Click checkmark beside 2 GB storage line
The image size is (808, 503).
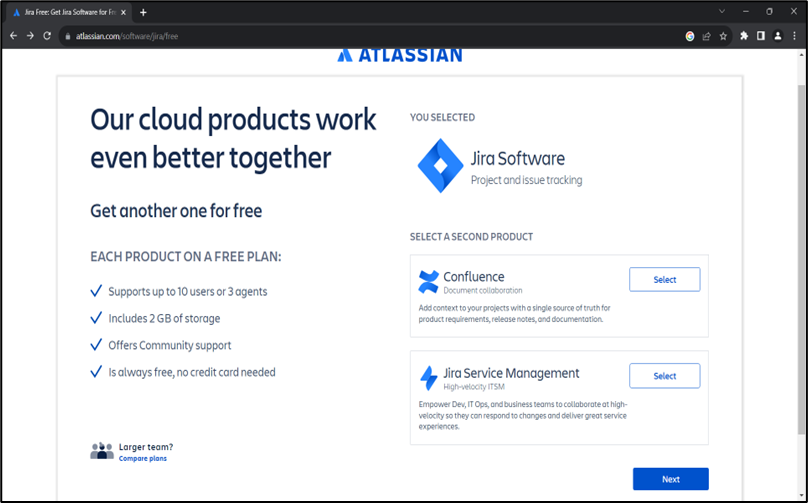(x=96, y=318)
